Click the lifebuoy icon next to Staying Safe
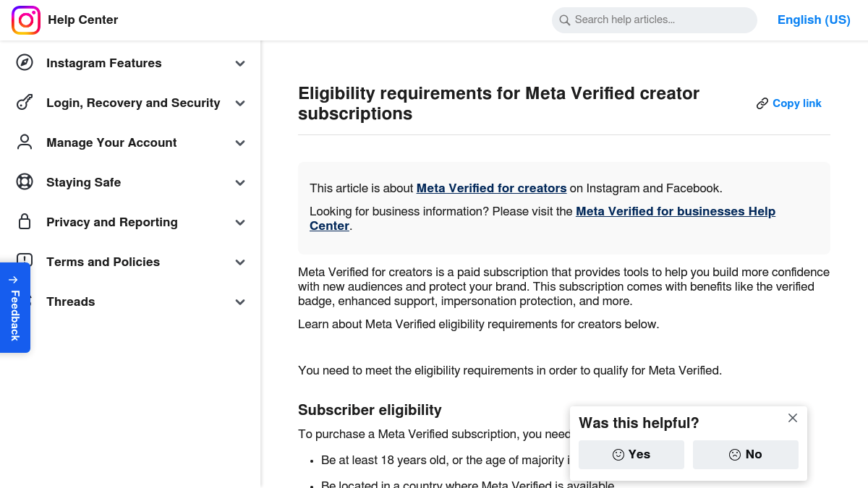Screen dimensions: 868x488 [x=25, y=182]
